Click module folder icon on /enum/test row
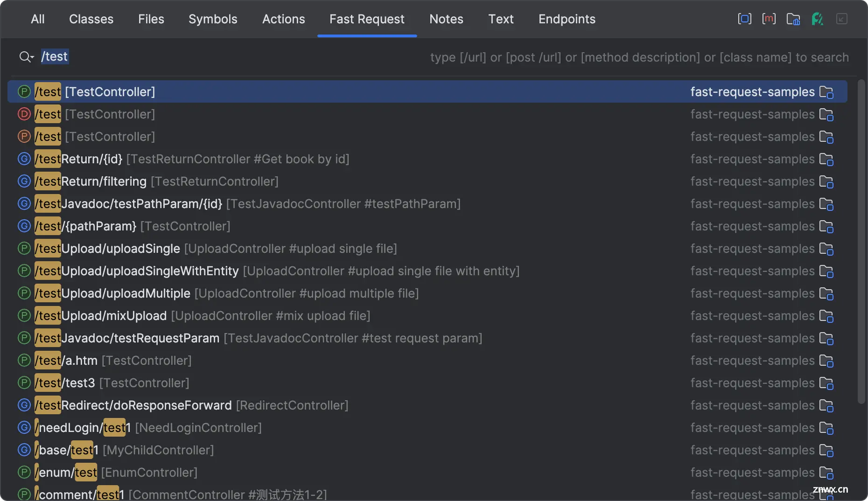868x501 pixels. coord(826,473)
